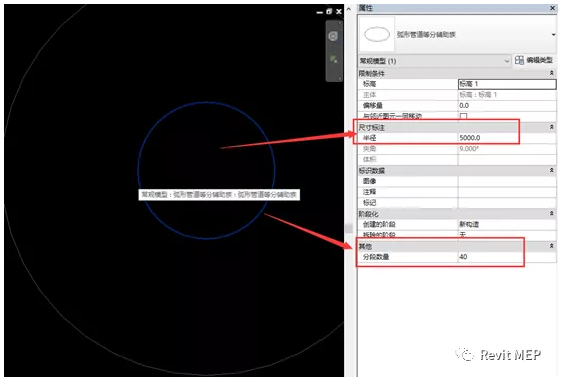Collapse the 其他 section

(552, 246)
